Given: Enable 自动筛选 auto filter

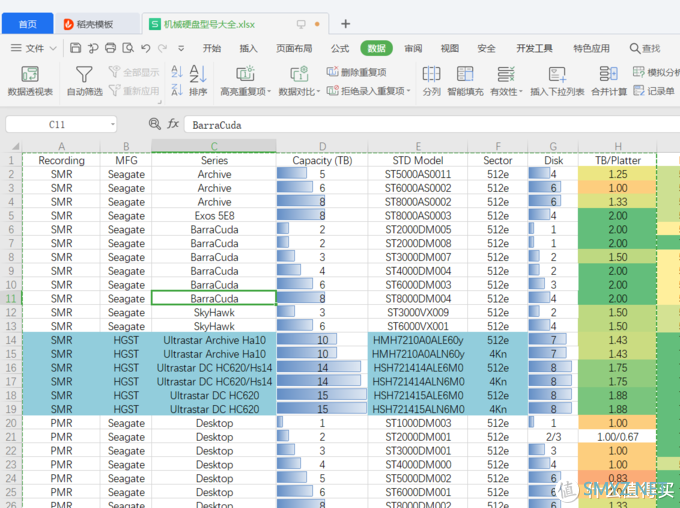Looking at the screenshot, I should coord(85,81).
